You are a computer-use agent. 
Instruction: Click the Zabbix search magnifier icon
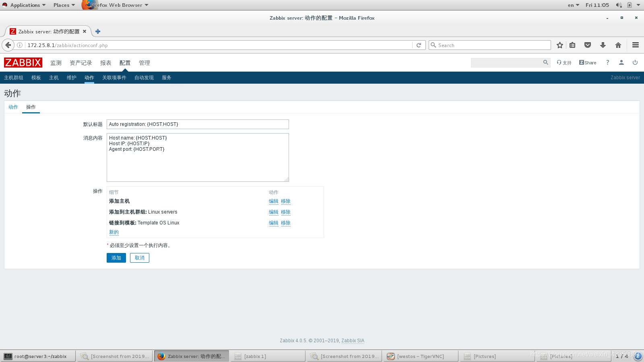pyautogui.click(x=545, y=62)
